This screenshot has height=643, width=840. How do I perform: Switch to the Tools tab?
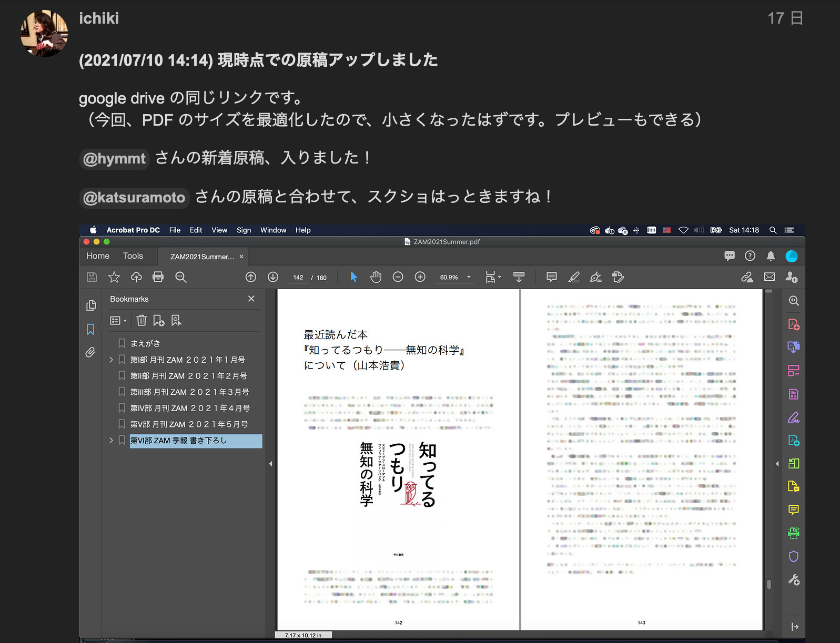133,256
